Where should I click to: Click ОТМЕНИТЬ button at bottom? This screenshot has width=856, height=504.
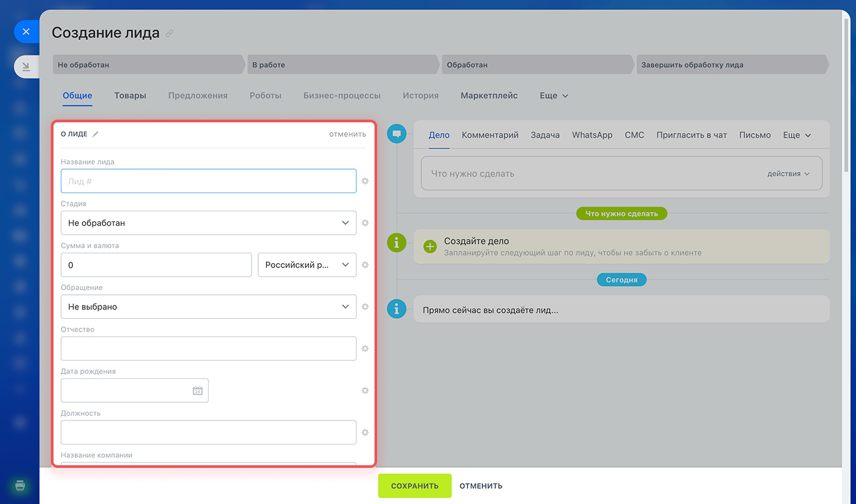(481, 486)
